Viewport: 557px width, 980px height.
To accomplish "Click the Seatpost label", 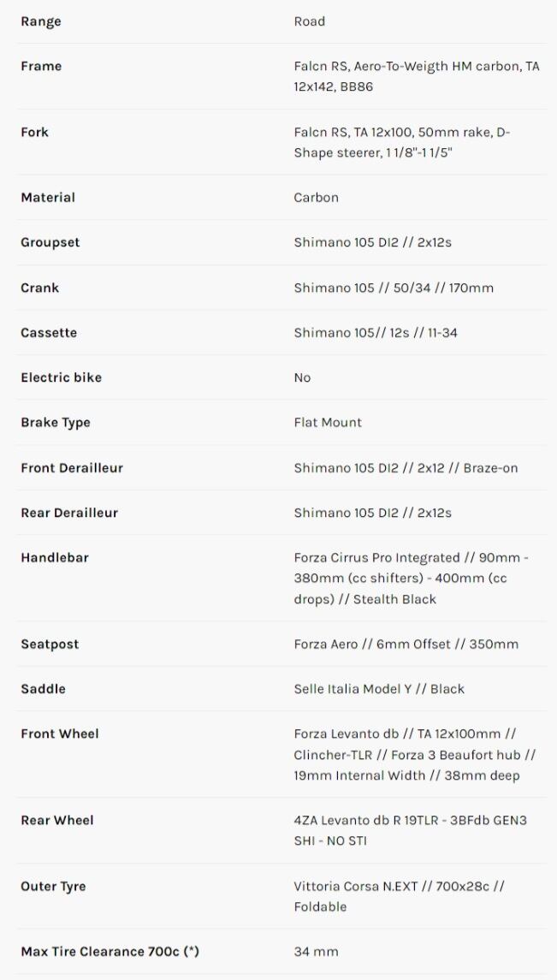I will click(50, 644).
